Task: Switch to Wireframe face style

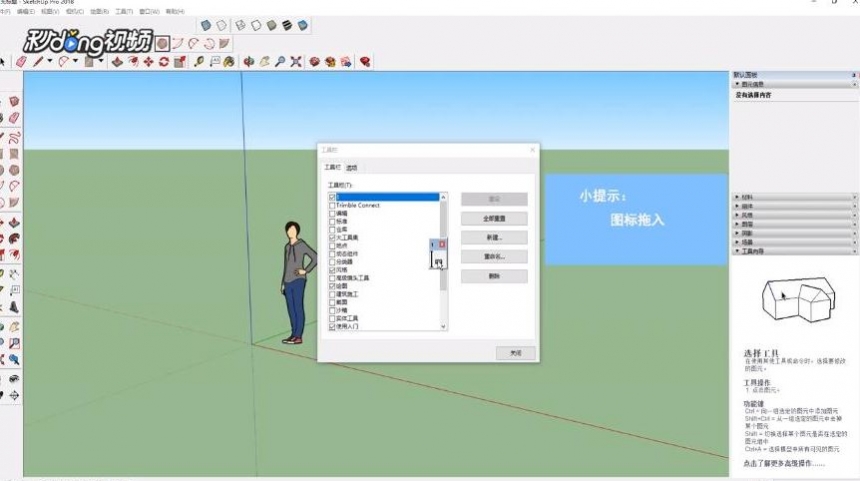Action: coord(240,25)
